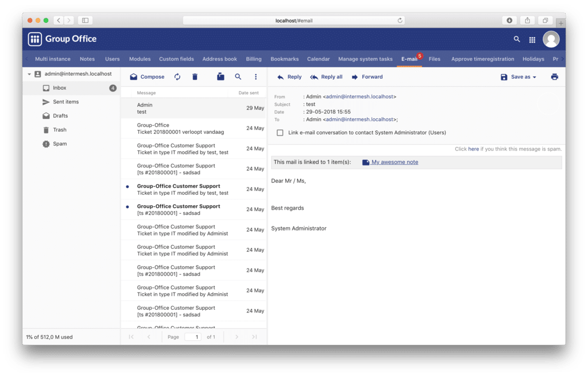Open the Billing tab
This screenshot has height=377, width=588.
point(254,59)
